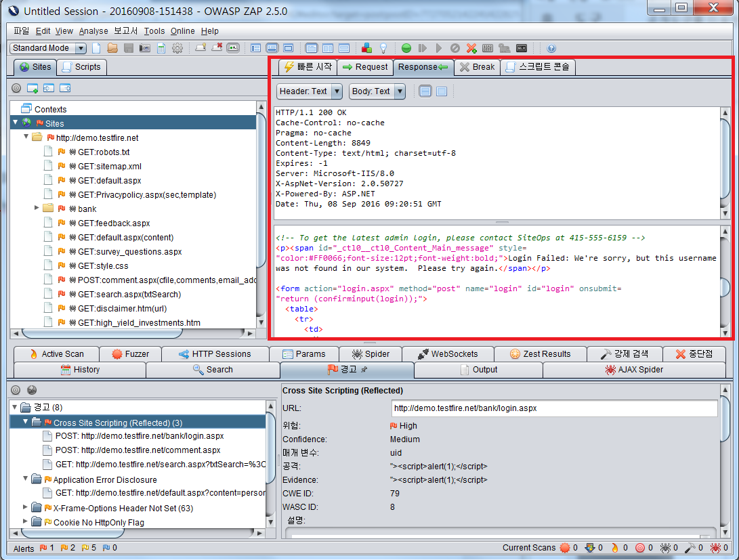The image size is (739, 560).
Task: Create a new context in Sites panel
Action: pos(32,88)
